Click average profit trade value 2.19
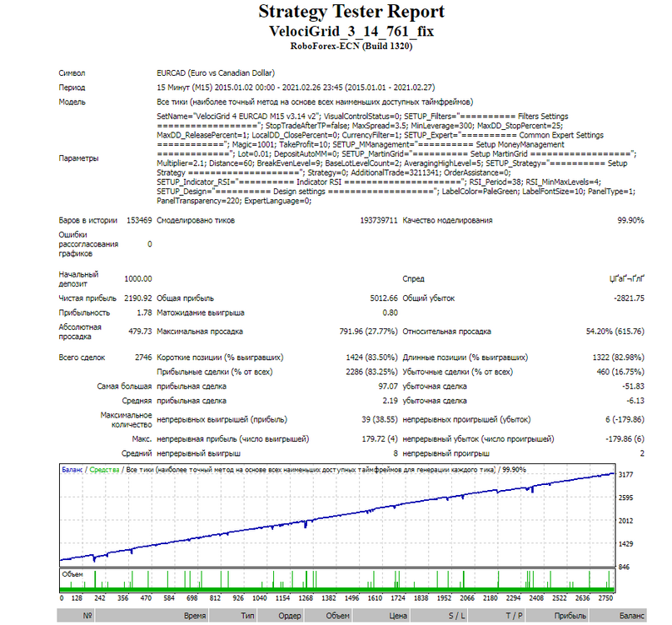 point(390,401)
